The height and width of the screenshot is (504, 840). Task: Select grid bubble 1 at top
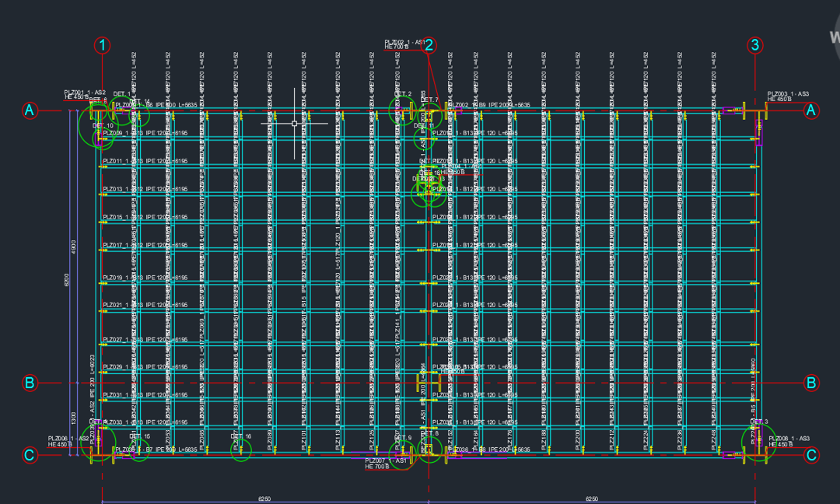(x=102, y=46)
